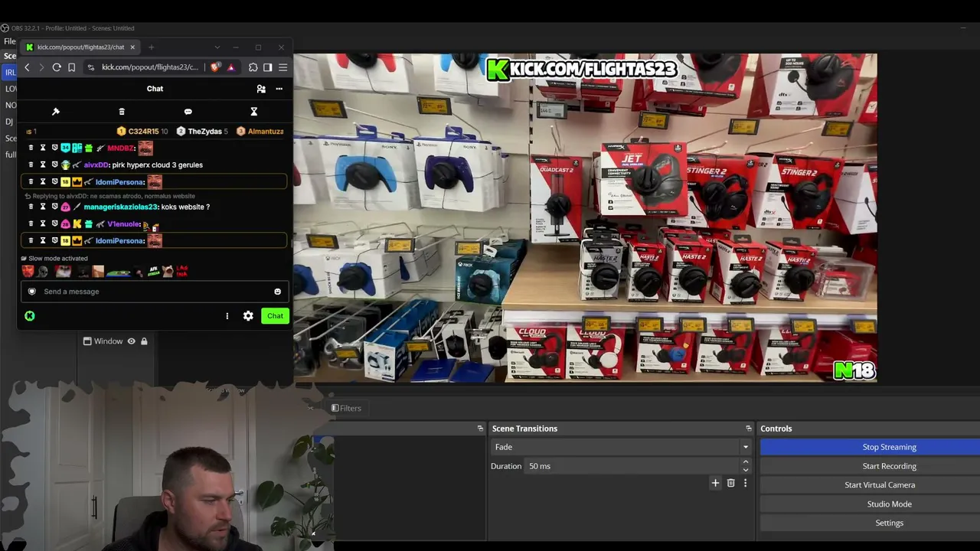Add a scene transition with plus icon

[x=715, y=483]
